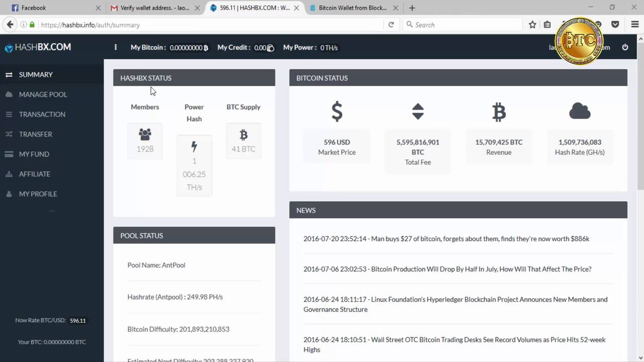The width and height of the screenshot is (644, 362).
Task: Click the 596.11 rate badge
Action: 77,320
